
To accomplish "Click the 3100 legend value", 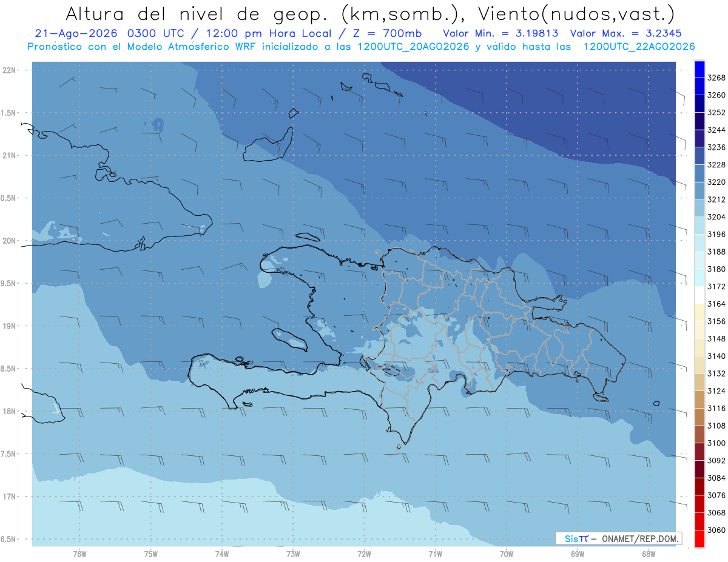I will coord(716,443).
